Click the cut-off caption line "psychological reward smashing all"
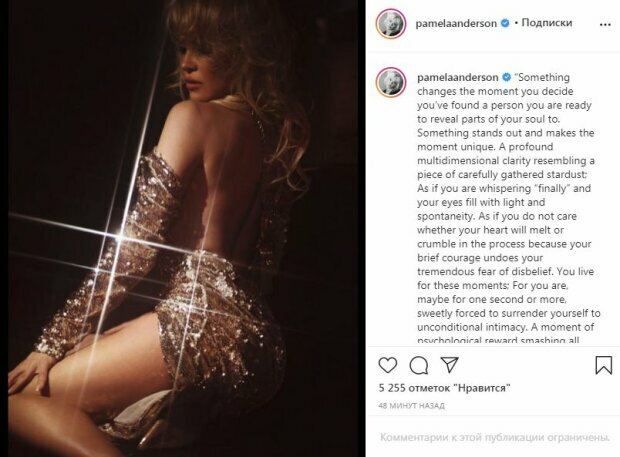The width and height of the screenshot is (620, 457). point(498,340)
